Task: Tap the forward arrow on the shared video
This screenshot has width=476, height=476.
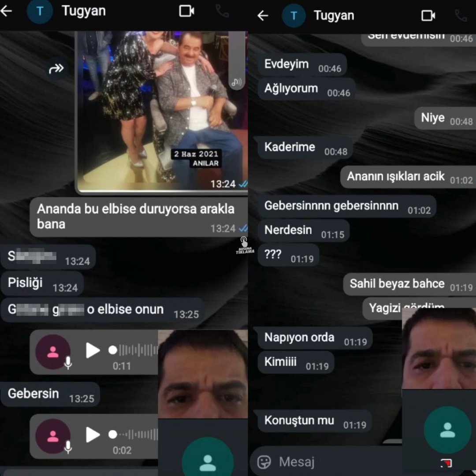Action: point(56,68)
